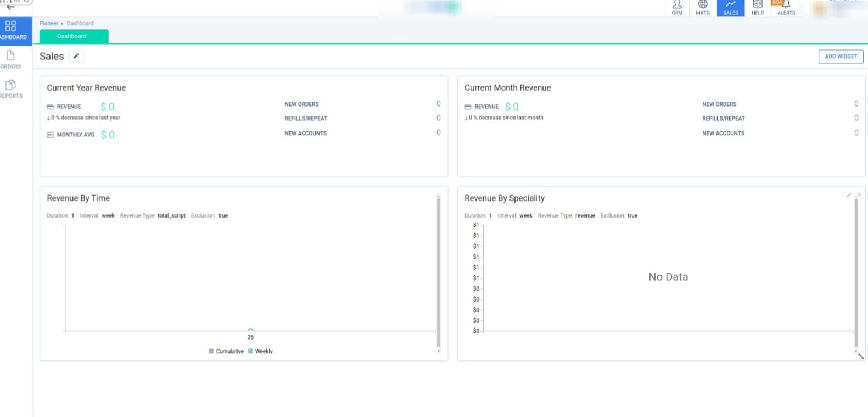Click the Current Month revenue card icon
The height and width of the screenshot is (417, 868).
click(468, 107)
